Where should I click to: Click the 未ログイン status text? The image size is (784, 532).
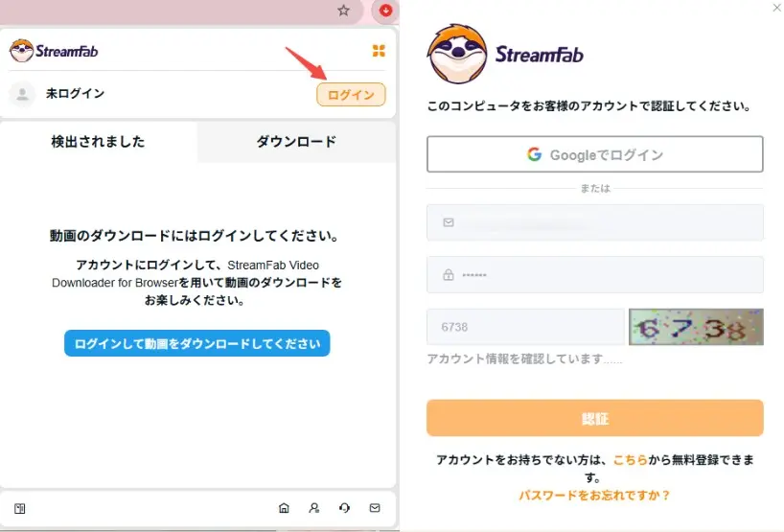[x=75, y=94]
